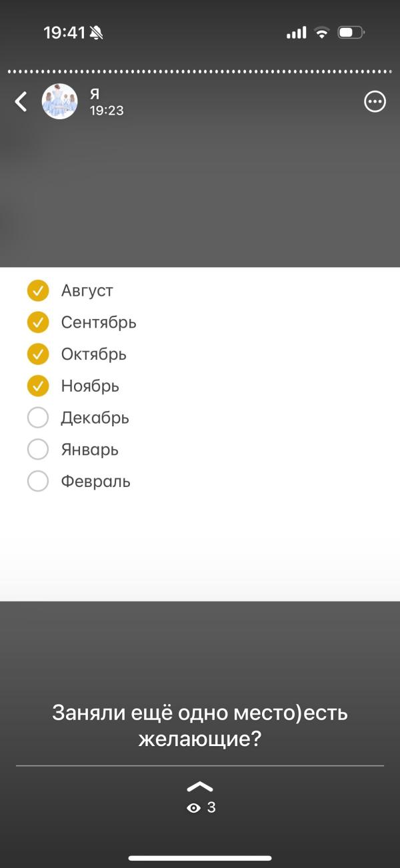The height and width of the screenshot is (868, 400).
Task: Tap the story progress dotted bar
Action: pos(200,71)
